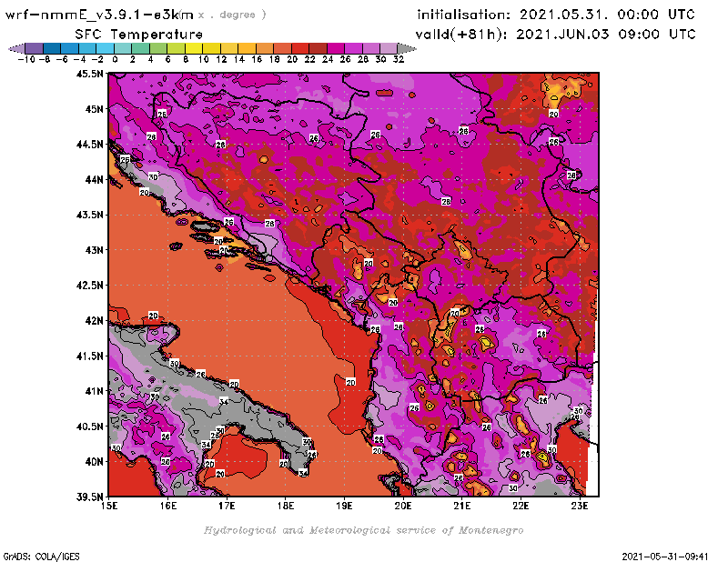Pick the color bar segment between 28 and 30
Viewport: 728px width, 562px height.
pyautogui.click(x=371, y=48)
